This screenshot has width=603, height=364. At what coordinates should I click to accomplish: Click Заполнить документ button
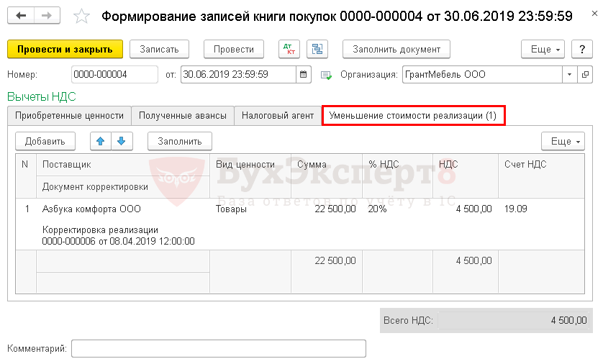point(396,49)
